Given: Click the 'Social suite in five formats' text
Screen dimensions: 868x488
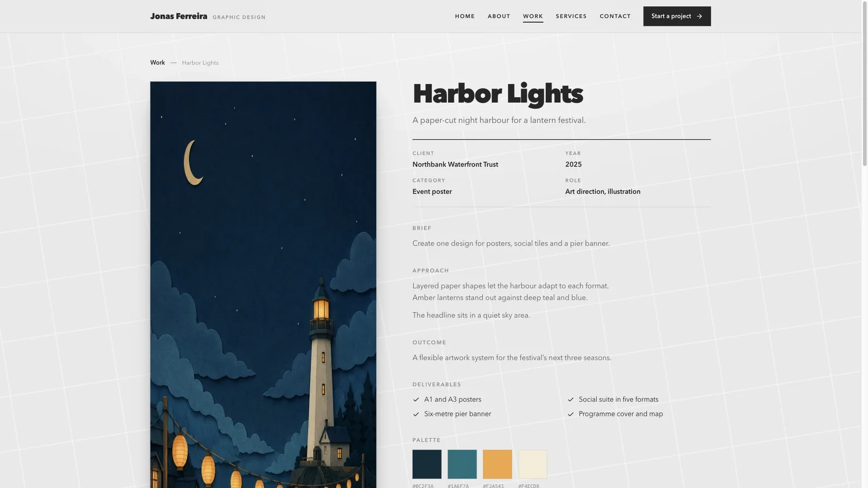Looking at the screenshot, I should click(618, 400).
